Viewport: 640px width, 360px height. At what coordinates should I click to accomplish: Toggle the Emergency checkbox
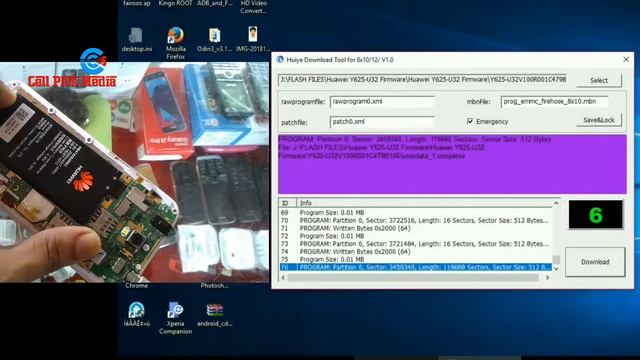click(x=470, y=121)
